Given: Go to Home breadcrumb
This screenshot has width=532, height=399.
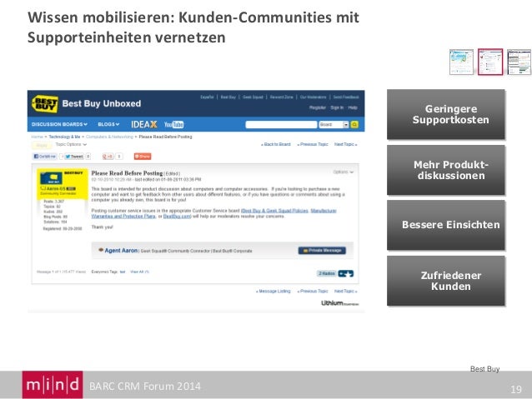Looking at the screenshot, I should [x=37, y=137].
